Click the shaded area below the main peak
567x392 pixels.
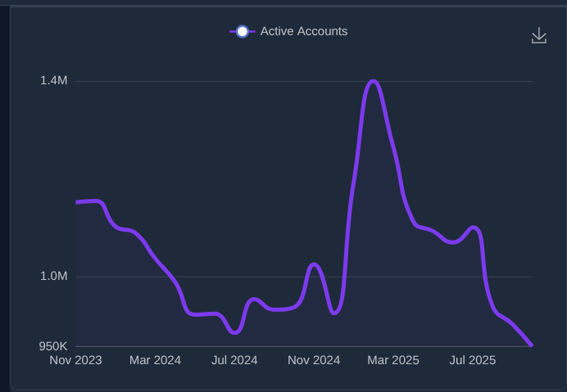click(373, 246)
